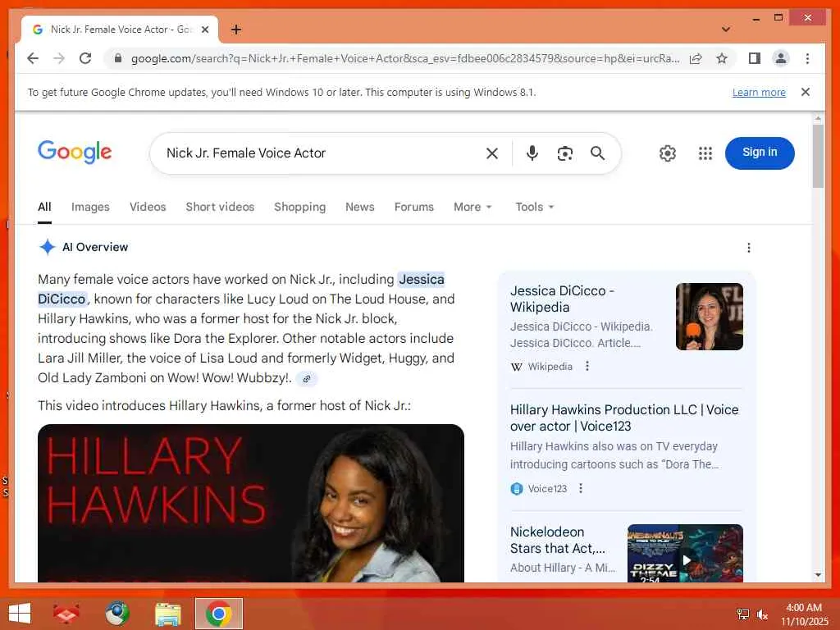840x630 pixels.
Task: View site security lock info
Action: click(118, 58)
